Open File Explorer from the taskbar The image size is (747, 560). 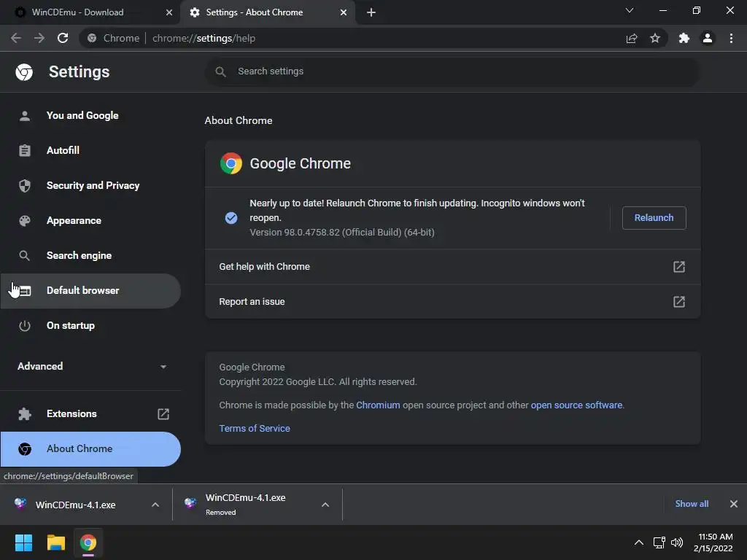pos(55,542)
